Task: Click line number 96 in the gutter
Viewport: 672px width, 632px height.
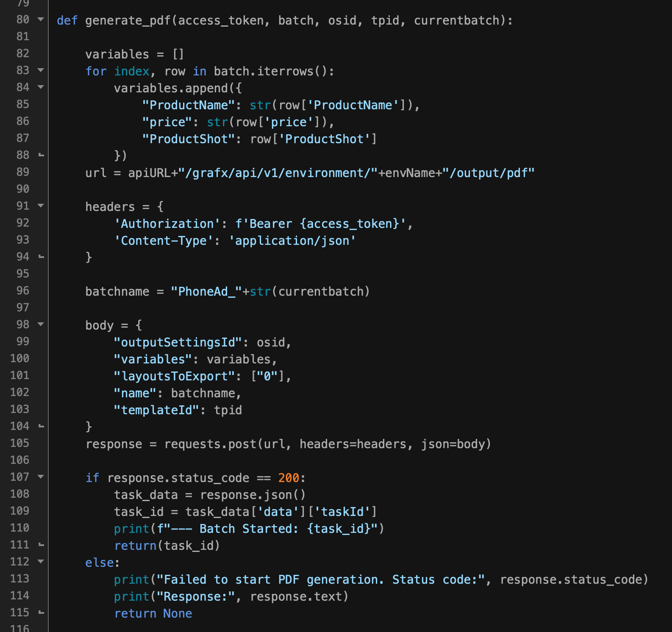Action: [x=23, y=291]
